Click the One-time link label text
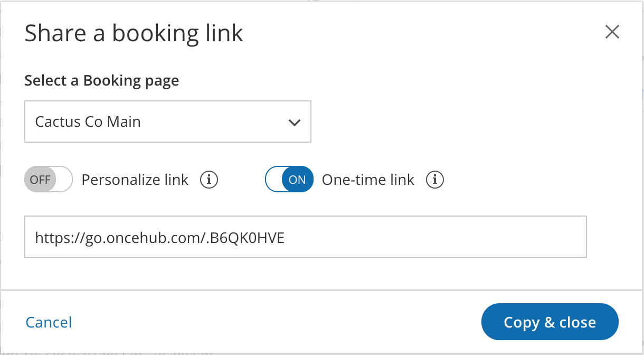Viewport: 644px width, 355px height. [x=368, y=180]
